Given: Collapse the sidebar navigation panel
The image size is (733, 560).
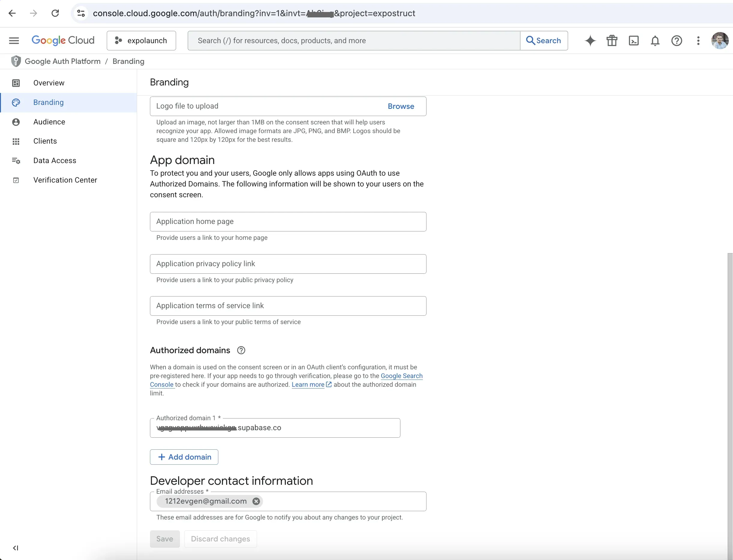Looking at the screenshot, I should coord(15,548).
